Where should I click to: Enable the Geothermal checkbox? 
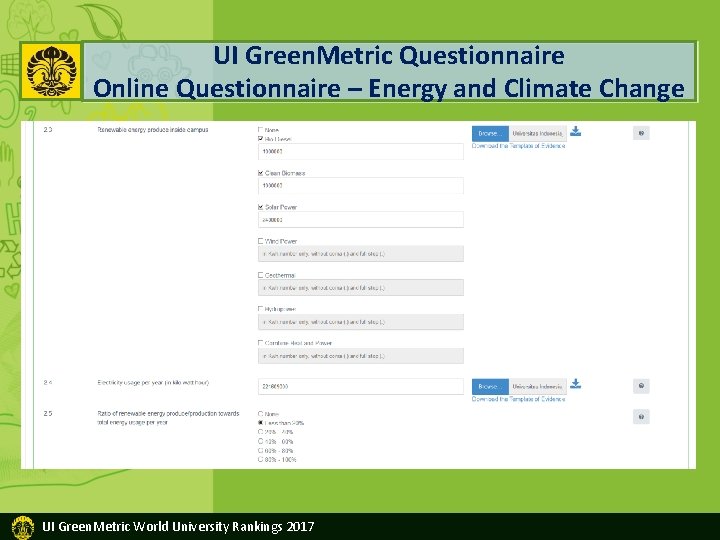tap(260, 275)
